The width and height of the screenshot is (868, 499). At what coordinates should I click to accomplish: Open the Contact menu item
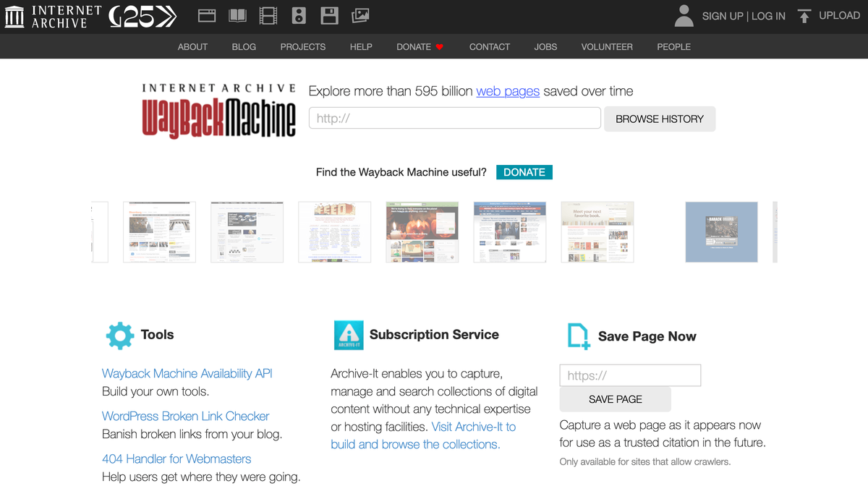pyautogui.click(x=490, y=47)
